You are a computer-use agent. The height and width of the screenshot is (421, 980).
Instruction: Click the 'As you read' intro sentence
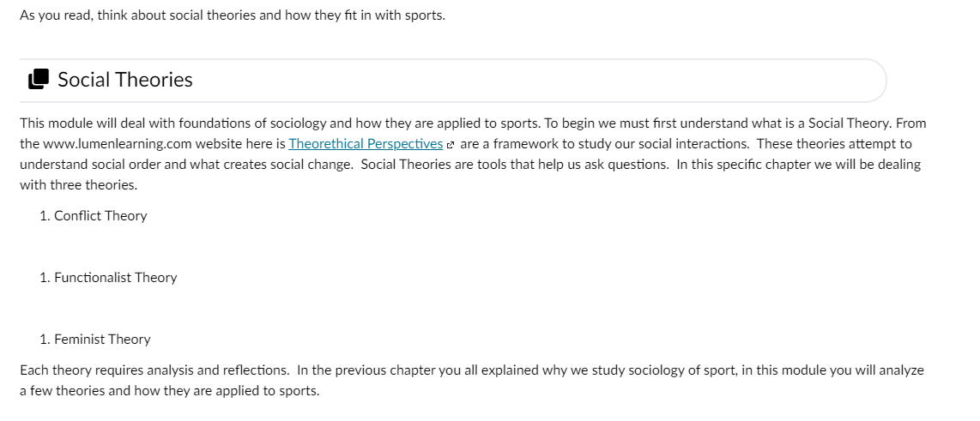pyautogui.click(x=233, y=15)
